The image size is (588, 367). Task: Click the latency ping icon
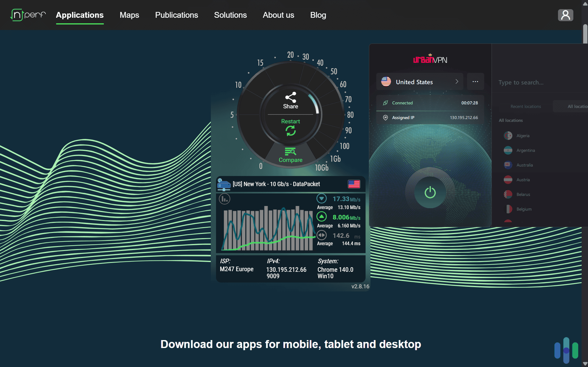tap(321, 235)
